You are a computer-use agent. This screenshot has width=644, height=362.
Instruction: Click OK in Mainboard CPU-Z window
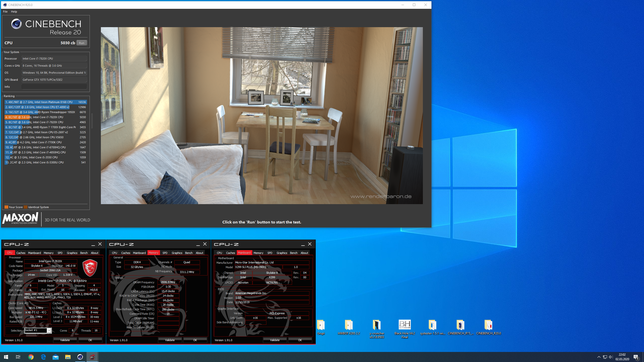coord(300,340)
